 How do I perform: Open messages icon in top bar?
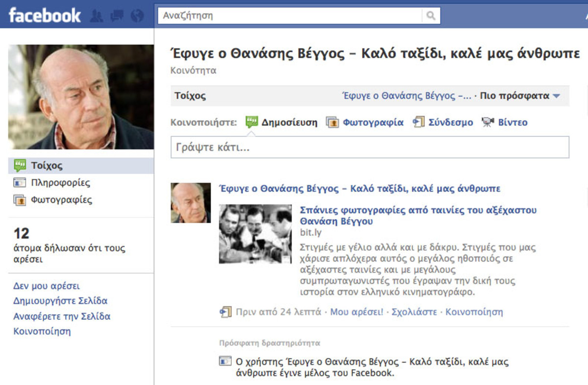tap(117, 16)
